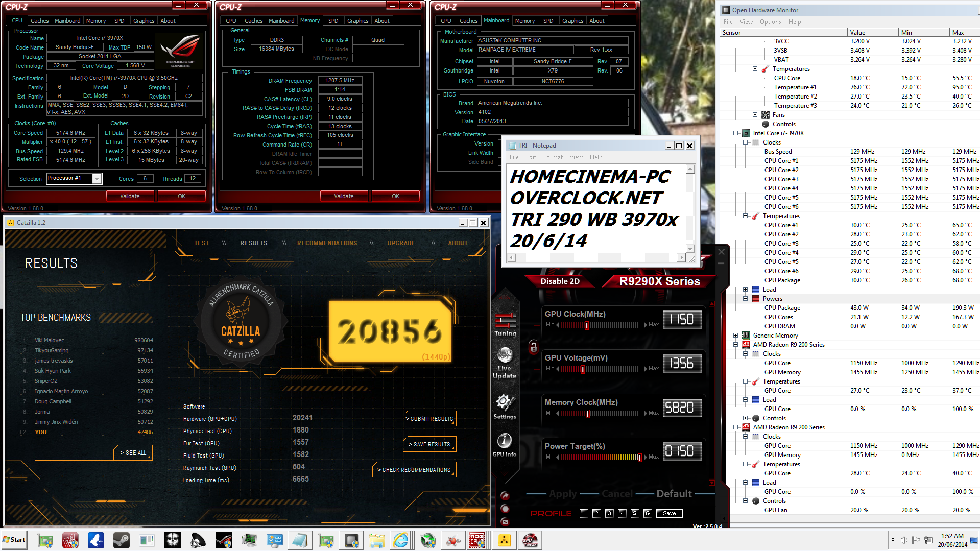Open the Action Center flag in tray
The width and height of the screenshot is (980, 551).
(916, 540)
